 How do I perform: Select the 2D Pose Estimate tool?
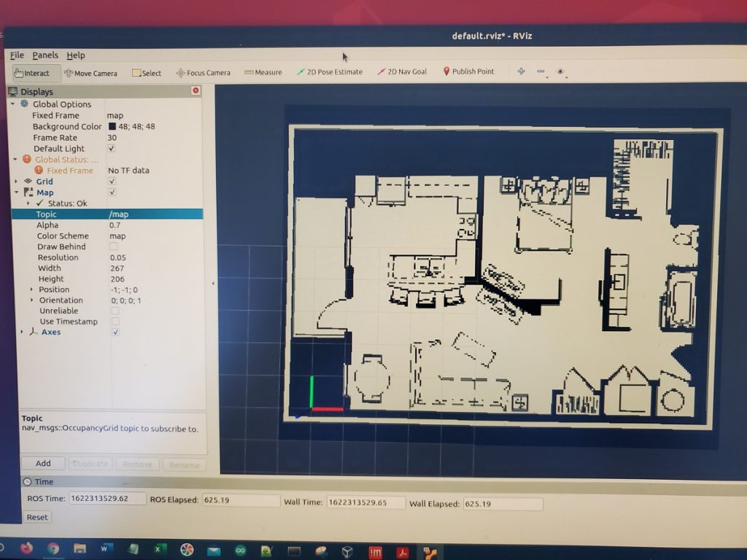tap(332, 72)
